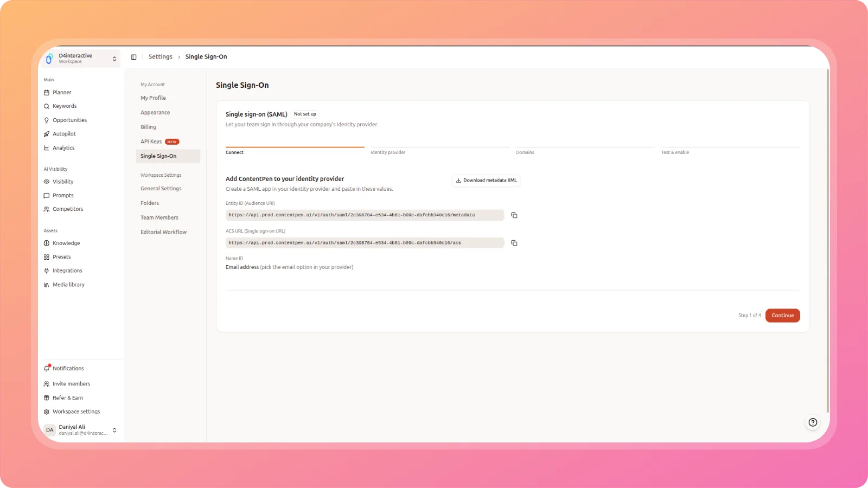Viewport: 868px width, 488px height.
Task: Click the Knowledge brain icon
Action: (x=47, y=243)
